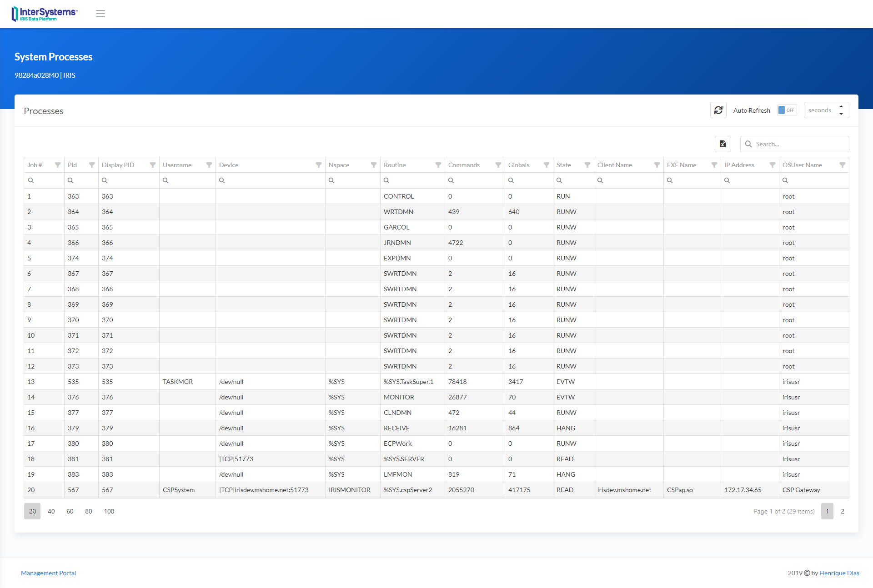Click the hamburger menu icon

click(100, 14)
